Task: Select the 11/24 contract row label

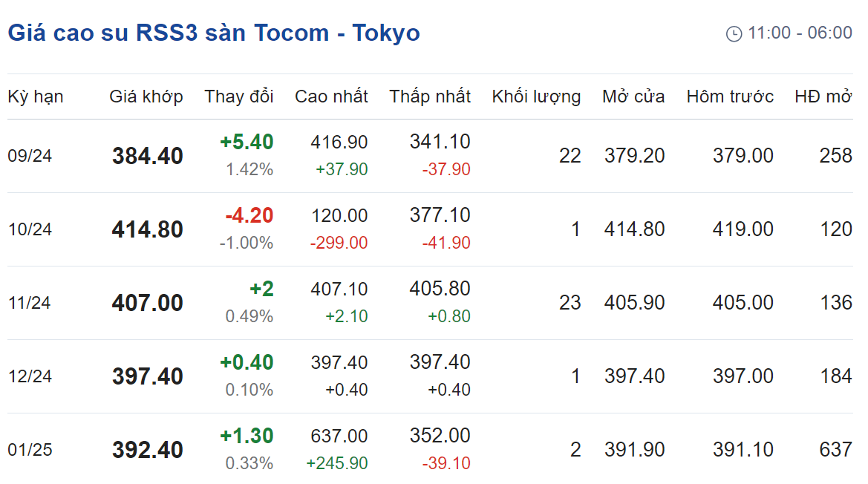Action: (x=30, y=303)
